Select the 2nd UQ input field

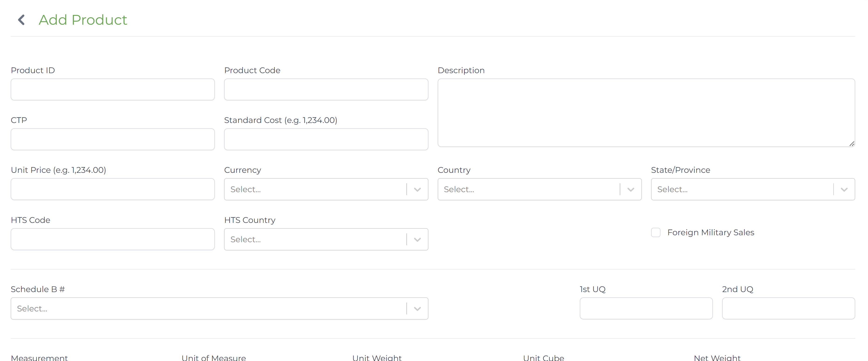click(x=788, y=308)
